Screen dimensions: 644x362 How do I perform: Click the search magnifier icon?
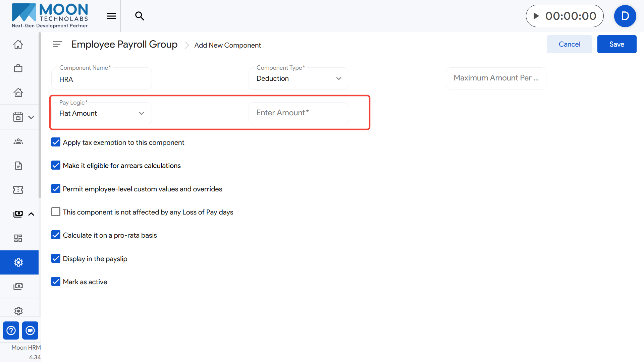tap(140, 16)
